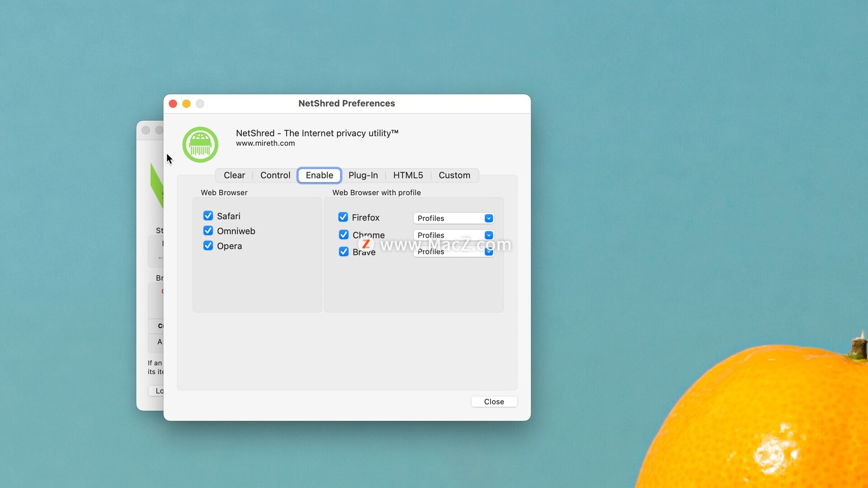Minimize the NetShred Preferences window
Viewport: 868px width, 488px height.
186,104
